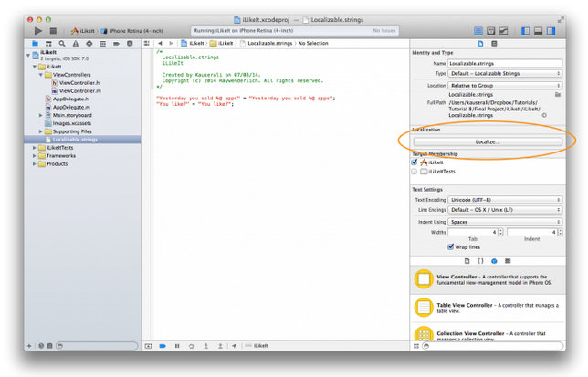This screenshot has height=377, width=588.
Task: Click the simulate location arrow icon
Action: pos(235,346)
